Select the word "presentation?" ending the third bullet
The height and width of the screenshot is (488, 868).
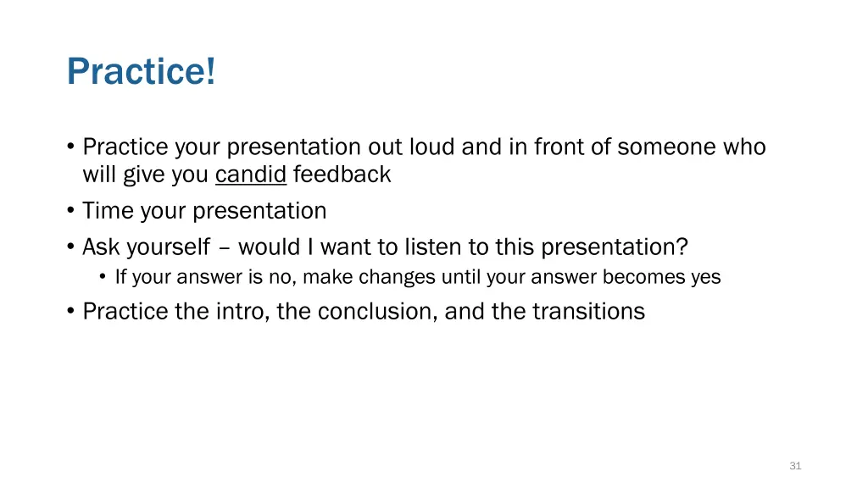615,247
